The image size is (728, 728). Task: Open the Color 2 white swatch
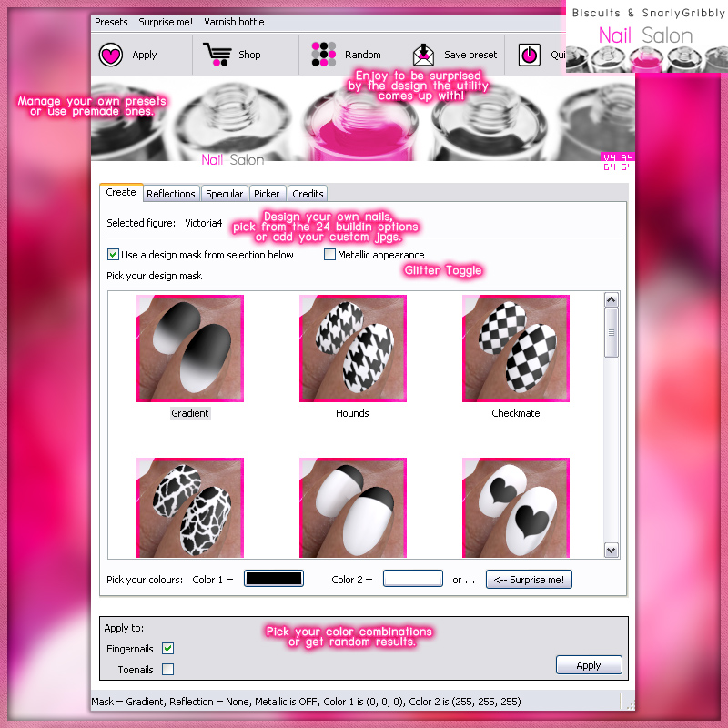pyautogui.click(x=412, y=579)
